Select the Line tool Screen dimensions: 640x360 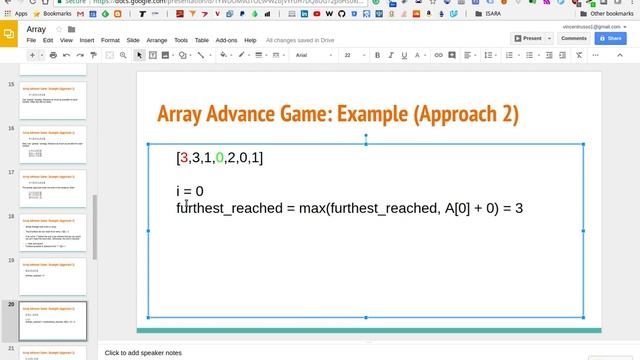[x=201, y=55]
